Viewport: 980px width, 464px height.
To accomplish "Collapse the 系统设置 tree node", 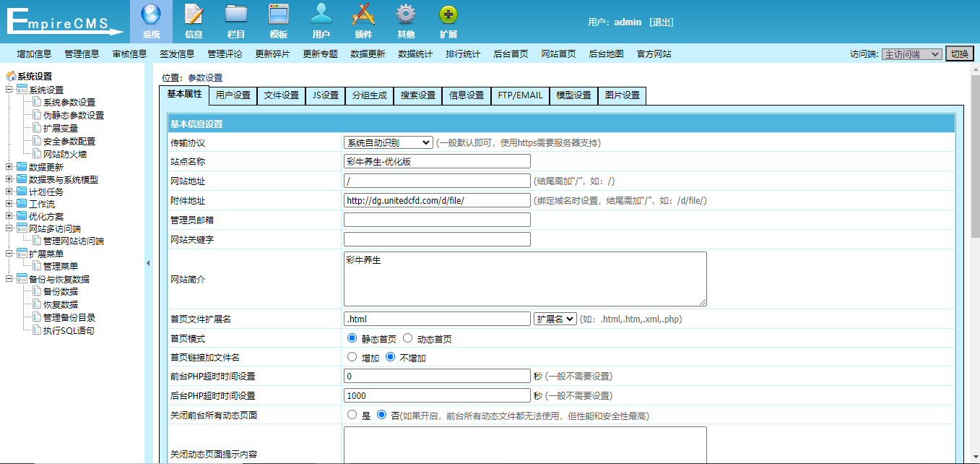I will pos(9,90).
